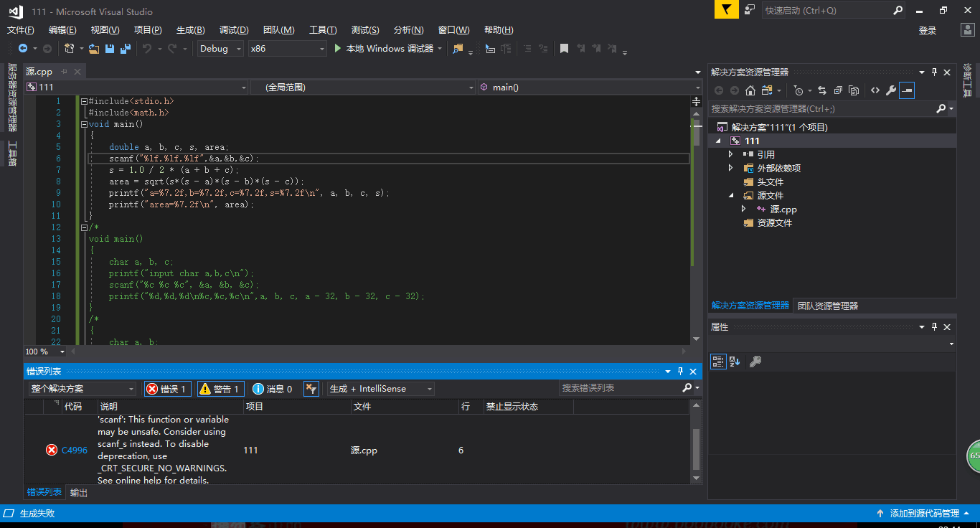Open the 100 % zoom dropdown
980x528 pixels.
coord(45,352)
